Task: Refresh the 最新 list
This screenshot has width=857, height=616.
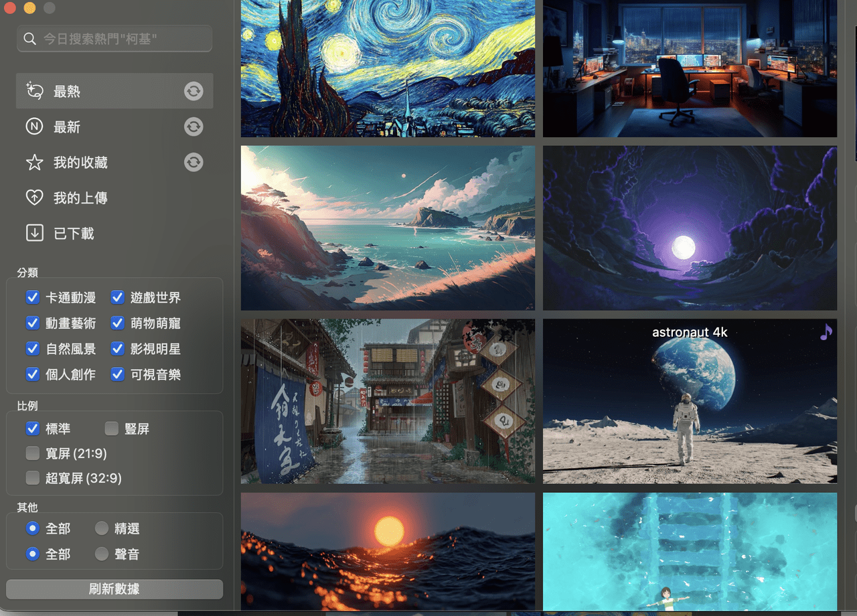Action: click(x=193, y=127)
